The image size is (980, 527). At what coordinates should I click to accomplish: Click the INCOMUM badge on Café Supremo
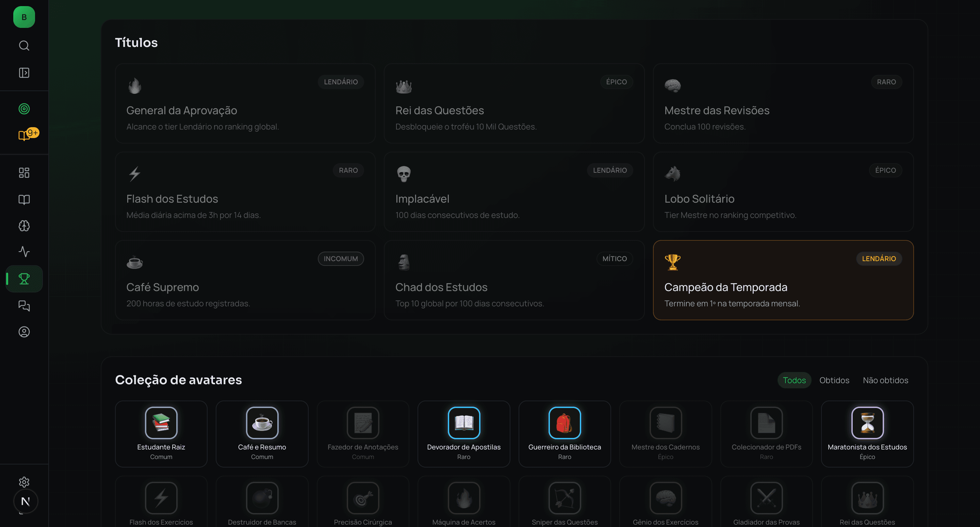[341, 258]
